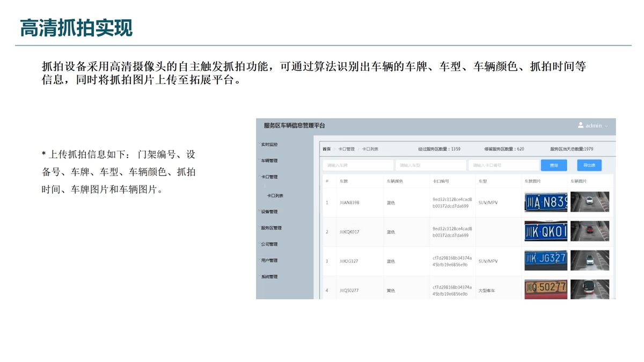Image resolution: width=644 pixels, height=362 pixels.
Task: Open vehicle photo of the red car
Action: click(x=589, y=232)
